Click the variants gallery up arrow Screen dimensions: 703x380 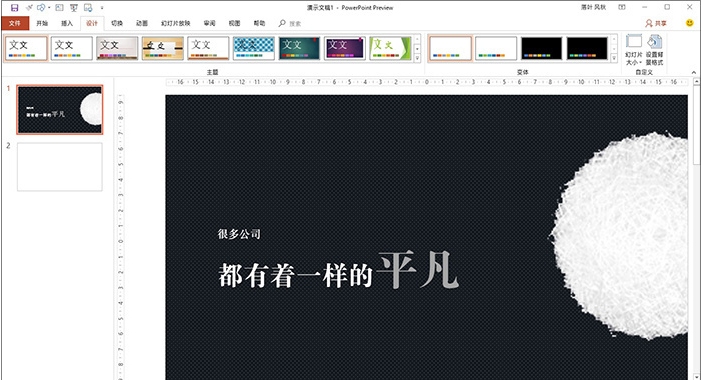point(614,40)
